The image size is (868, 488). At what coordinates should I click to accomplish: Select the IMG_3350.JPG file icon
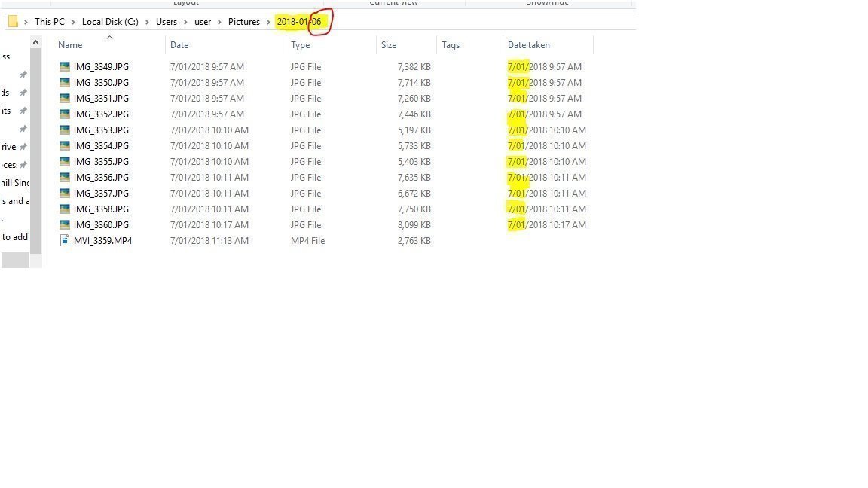pos(65,82)
